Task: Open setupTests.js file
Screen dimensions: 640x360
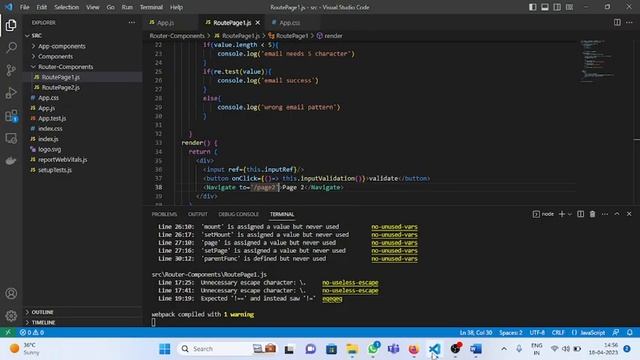Action: pos(55,170)
